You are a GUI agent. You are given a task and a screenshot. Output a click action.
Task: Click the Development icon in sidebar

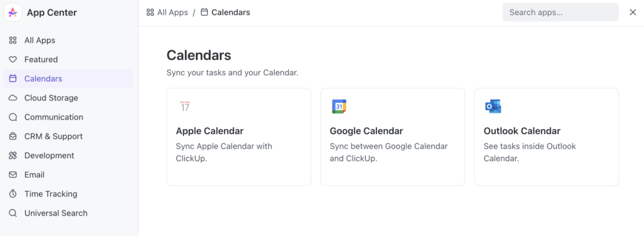(13, 155)
